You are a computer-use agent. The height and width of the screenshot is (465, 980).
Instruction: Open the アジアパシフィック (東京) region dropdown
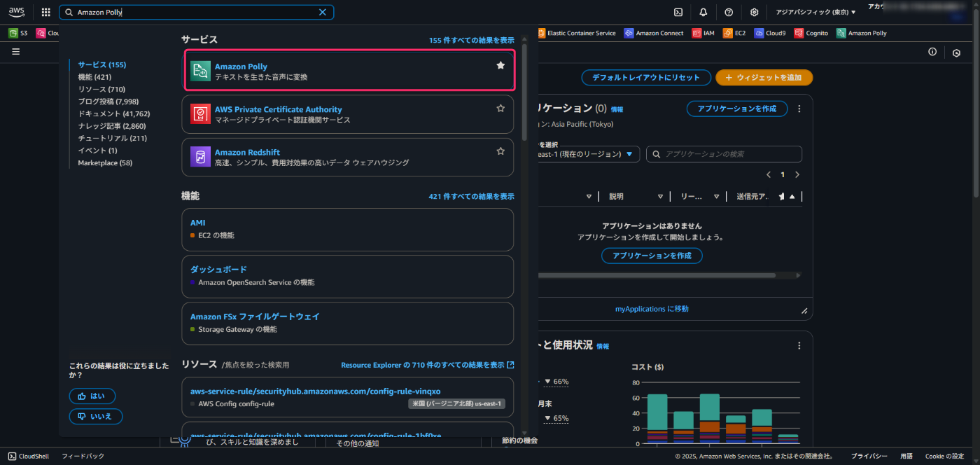[x=815, y=12]
